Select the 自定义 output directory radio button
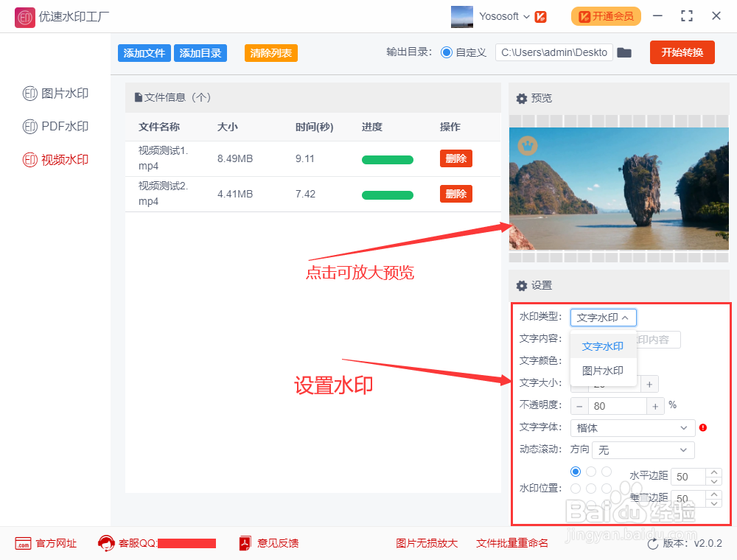 point(448,52)
